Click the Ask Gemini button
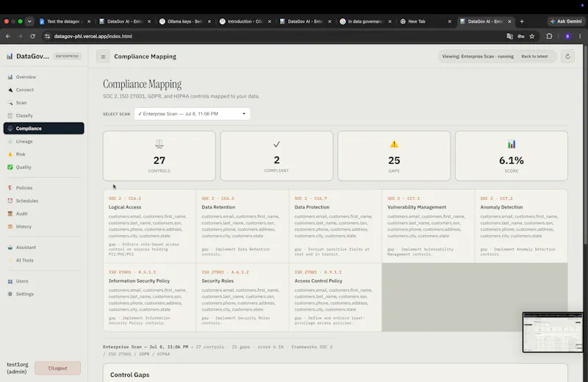588x382 pixels. [566, 21]
